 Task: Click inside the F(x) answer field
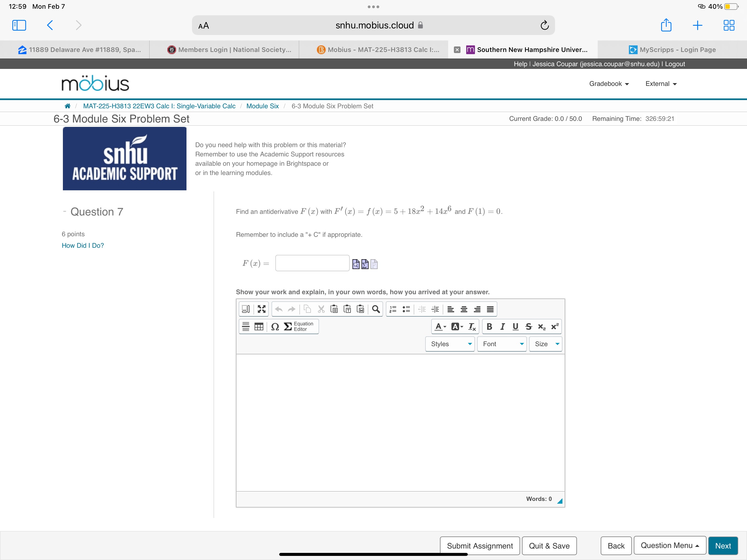312,263
